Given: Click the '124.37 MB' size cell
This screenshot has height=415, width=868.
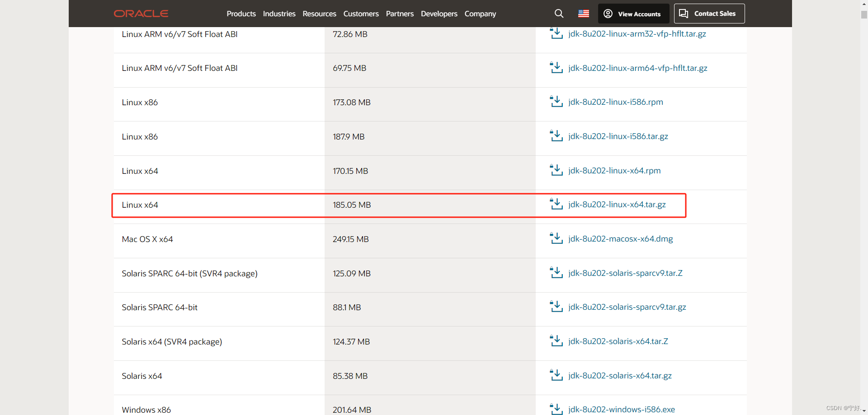Looking at the screenshot, I should pos(430,343).
